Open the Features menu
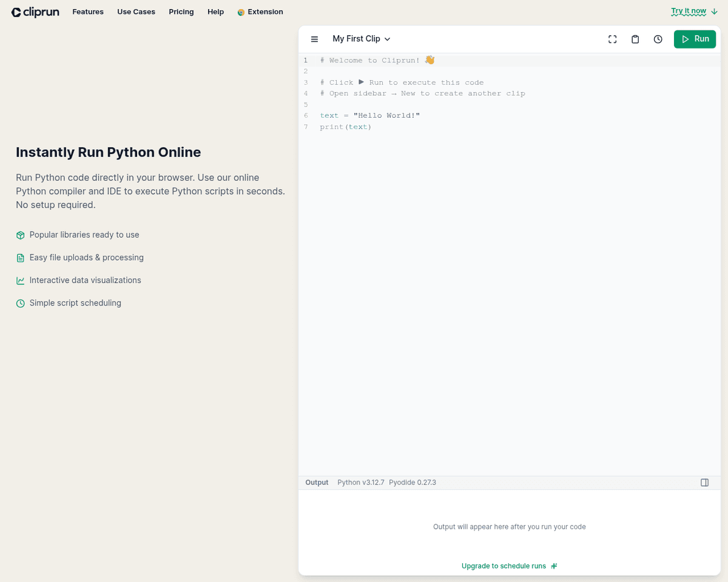This screenshot has width=728, height=582. (88, 12)
